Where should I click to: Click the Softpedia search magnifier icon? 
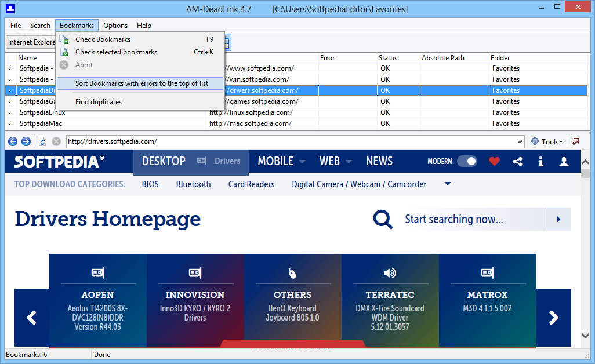tap(383, 219)
